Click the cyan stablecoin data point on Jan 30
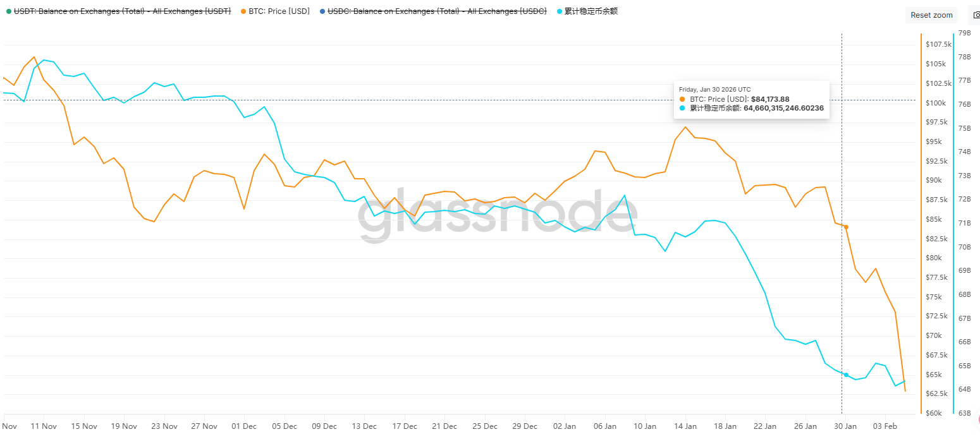This screenshot has width=980, height=439. coord(846,375)
